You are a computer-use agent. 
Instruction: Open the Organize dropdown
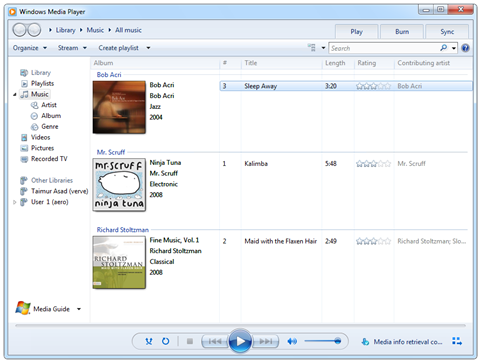(30, 48)
